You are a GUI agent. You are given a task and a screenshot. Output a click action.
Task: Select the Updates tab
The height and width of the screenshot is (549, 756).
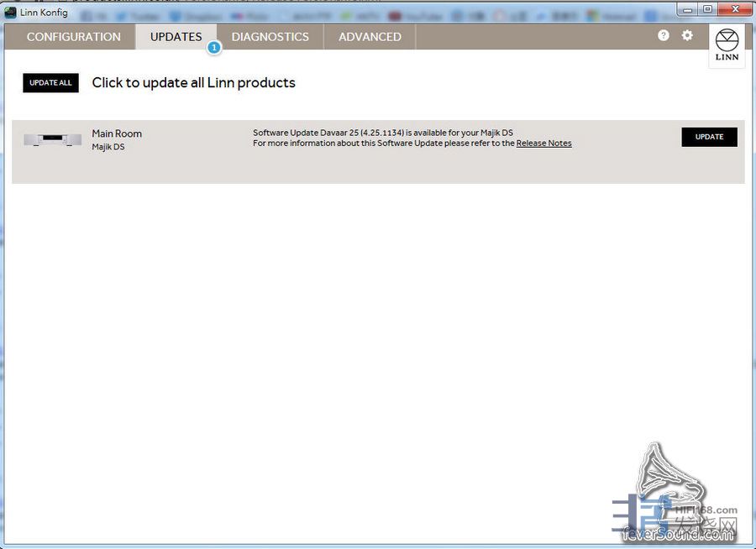[x=176, y=37]
